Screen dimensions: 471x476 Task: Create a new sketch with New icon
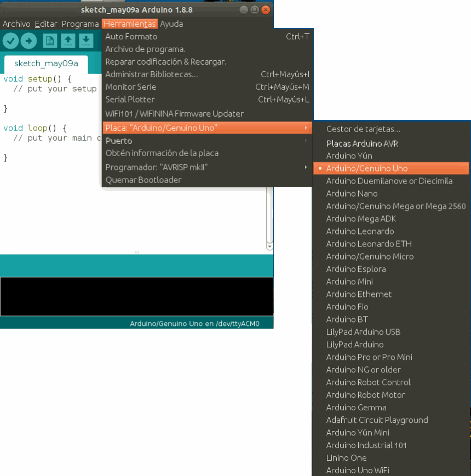pyautogui.click(x=50, y=41)
